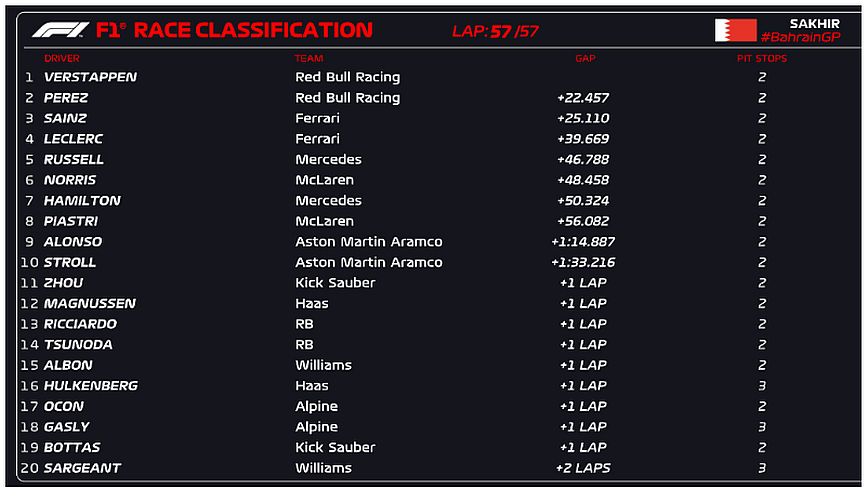Click McLaren team name beside NORRIS
Screen dimensions: 868x501
(x=324, y=180)
